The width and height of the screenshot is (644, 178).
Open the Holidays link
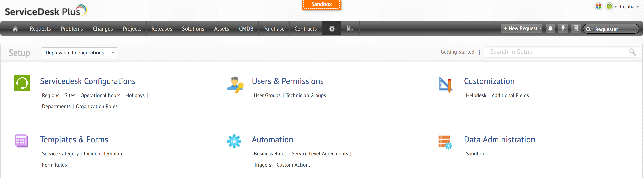135,96
